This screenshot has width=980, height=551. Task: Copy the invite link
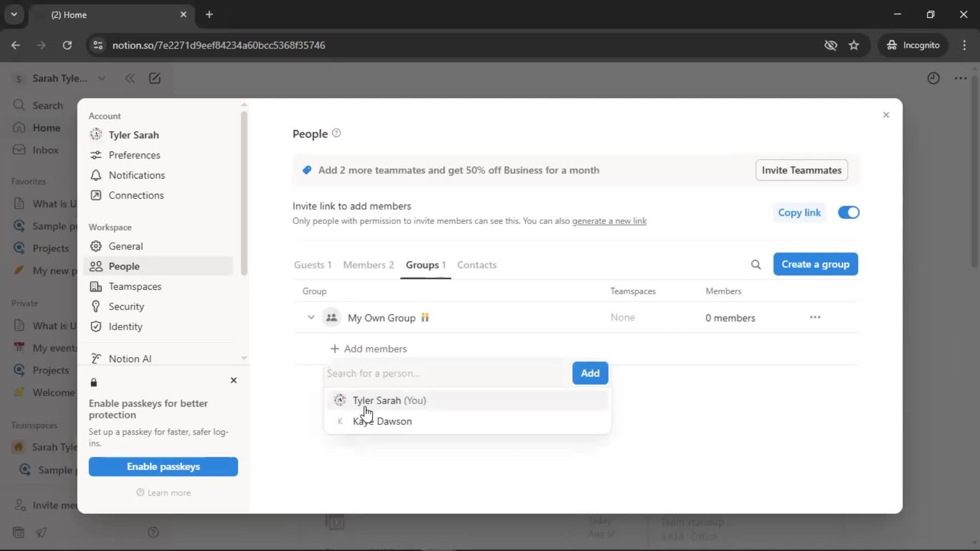point(799,212)
